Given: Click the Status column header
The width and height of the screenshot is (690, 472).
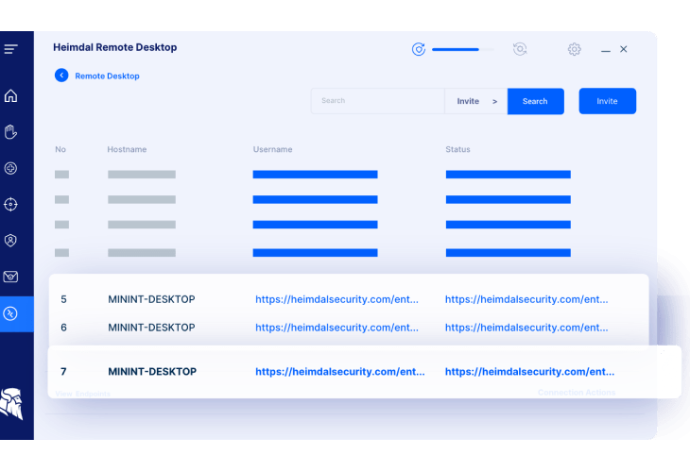Looking at the screenshot, I should (x=458, y=150).
